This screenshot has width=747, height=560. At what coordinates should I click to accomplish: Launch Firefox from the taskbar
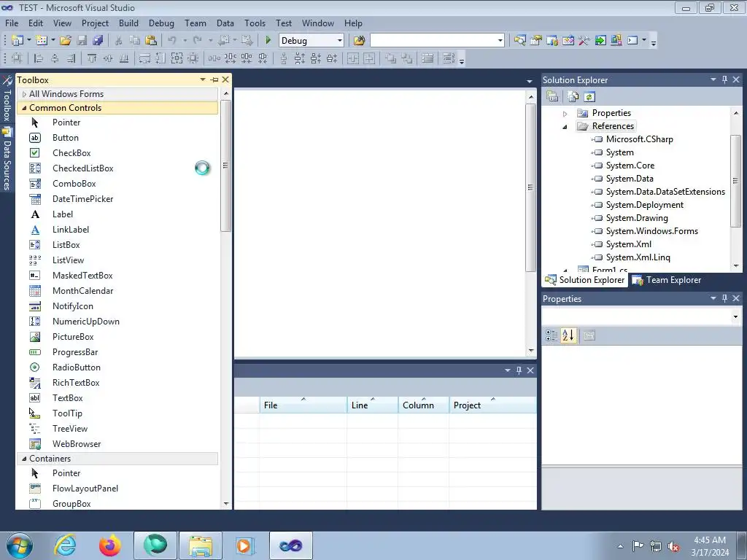click(110, 545)
